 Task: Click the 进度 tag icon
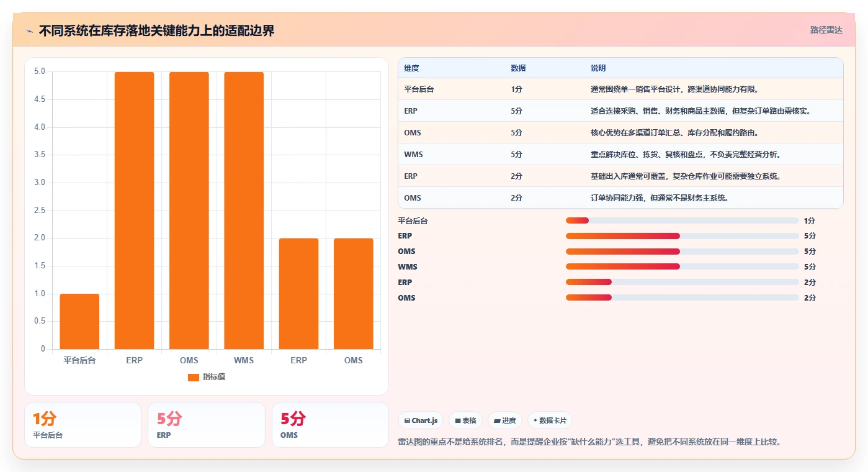[497, 420]
